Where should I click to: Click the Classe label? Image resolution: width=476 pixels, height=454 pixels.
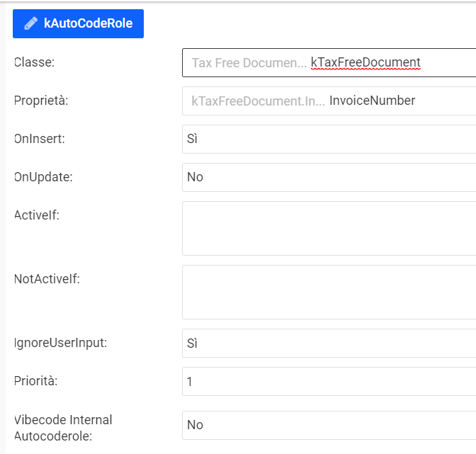(35, 62)
